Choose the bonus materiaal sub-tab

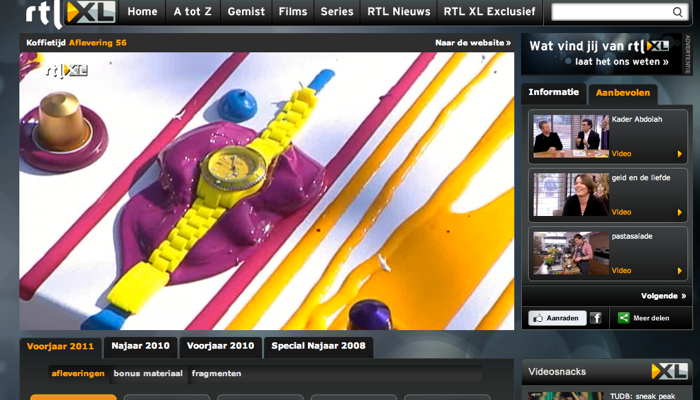click(x=148, y=374)
